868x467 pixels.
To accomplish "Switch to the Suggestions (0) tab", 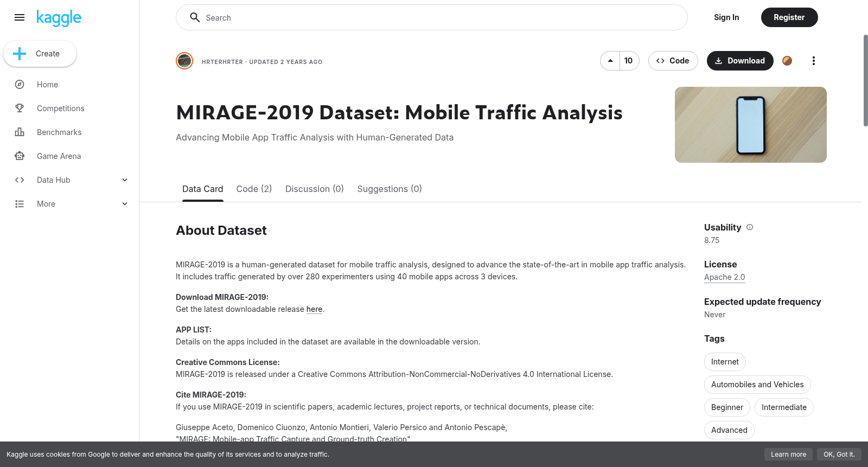I will [390, 189].
